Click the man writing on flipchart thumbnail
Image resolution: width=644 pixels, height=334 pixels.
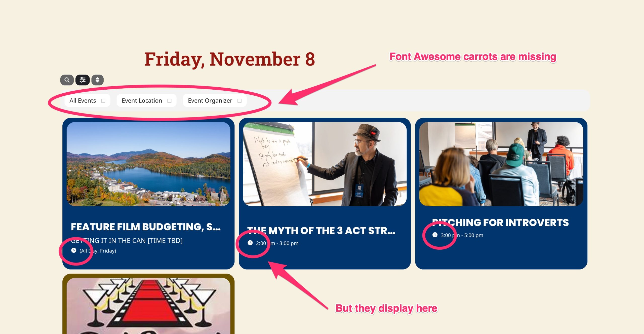pyautogui.click(x=325, y=164)
